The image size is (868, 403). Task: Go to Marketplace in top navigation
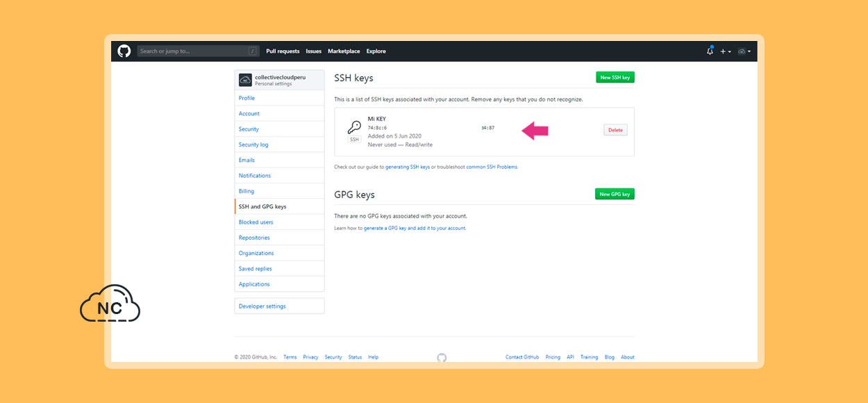[x=344, y=51]
